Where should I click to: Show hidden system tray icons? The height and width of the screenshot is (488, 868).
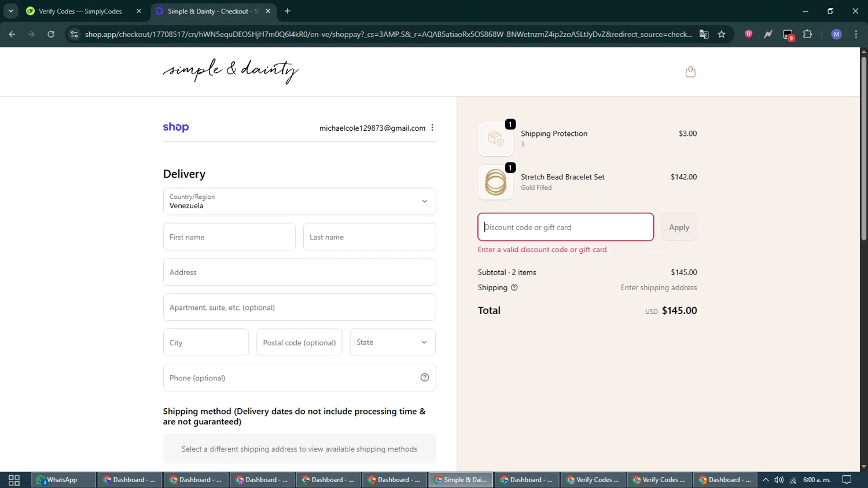(766, 480)
